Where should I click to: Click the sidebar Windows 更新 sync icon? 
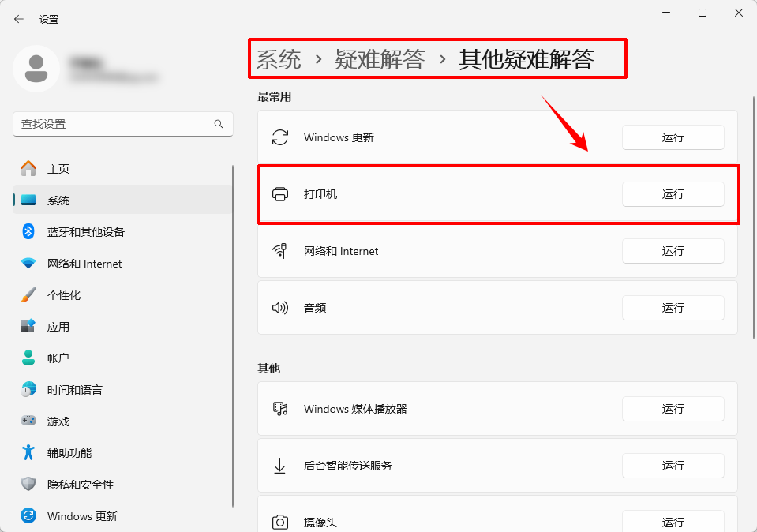pos(28,516)
